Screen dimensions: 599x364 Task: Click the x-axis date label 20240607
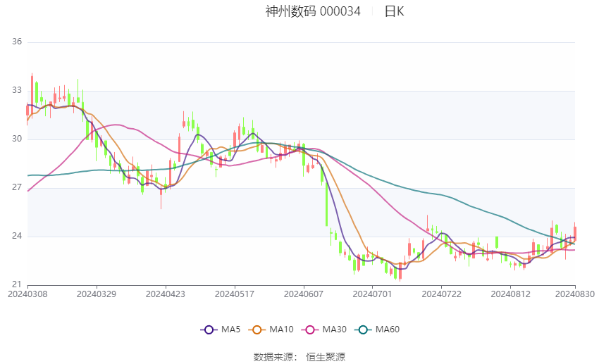tap(304, 294)
